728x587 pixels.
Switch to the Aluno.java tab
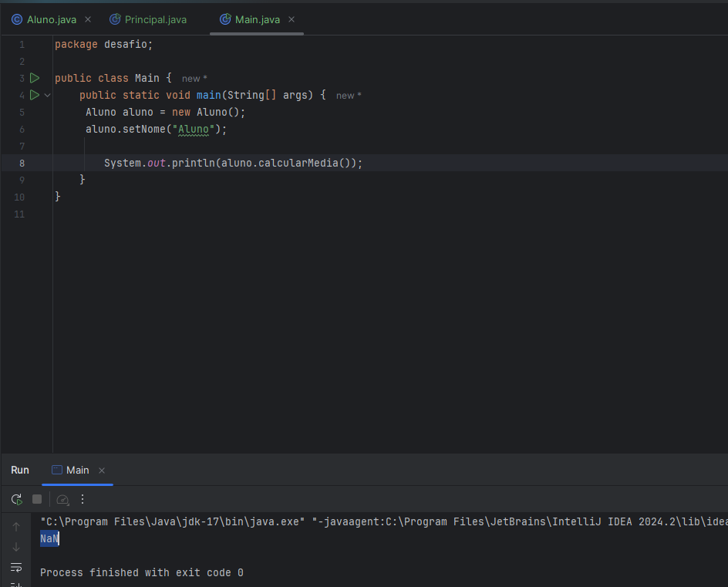pyautogui.click(x=51, y=19)
